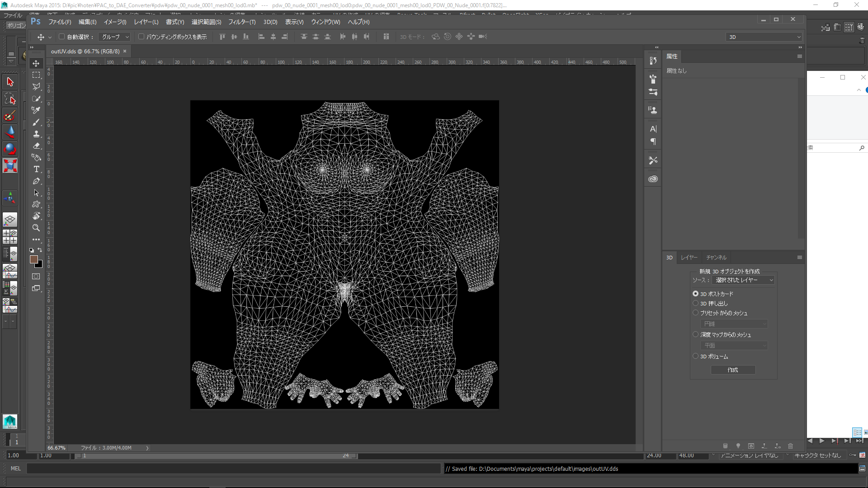
Task: Open the 3D workspace switcher dropdown
Action: (764, 37)
